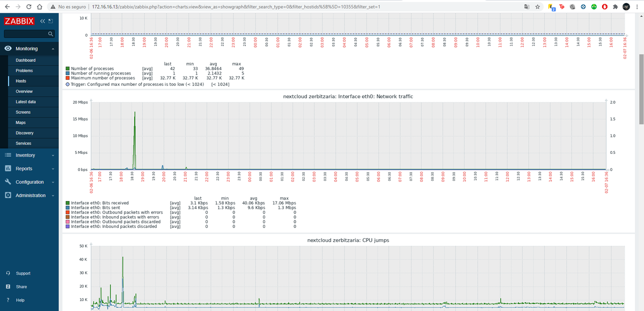Click the browser profile avatar
Viewport: 644px width, 311px height.
(x=626, y=7)
